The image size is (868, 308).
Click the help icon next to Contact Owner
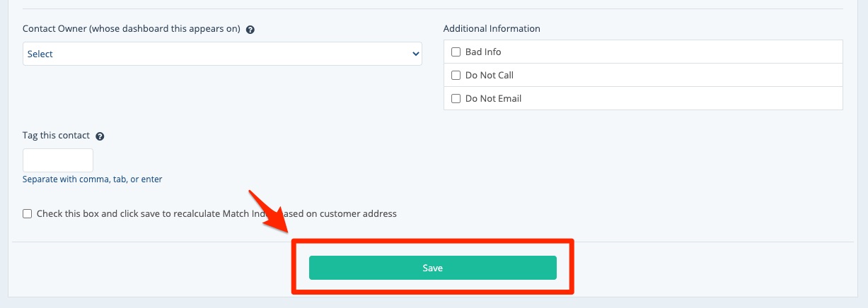click(250, 30)
